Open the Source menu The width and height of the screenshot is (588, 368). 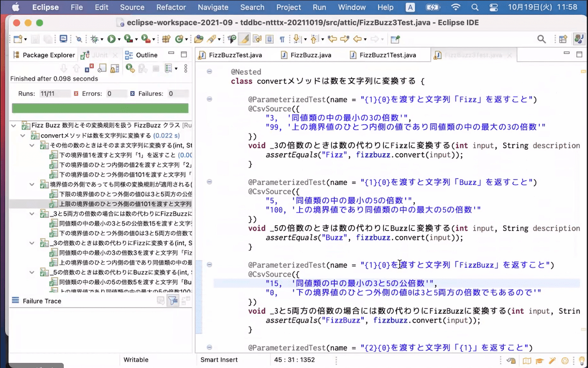tap(132, 7)
